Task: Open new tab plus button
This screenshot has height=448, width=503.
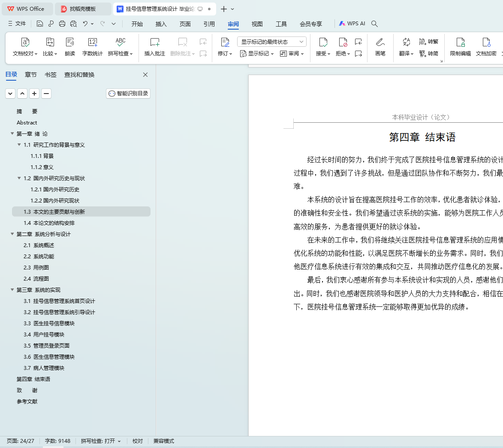Action: [223, 9]
